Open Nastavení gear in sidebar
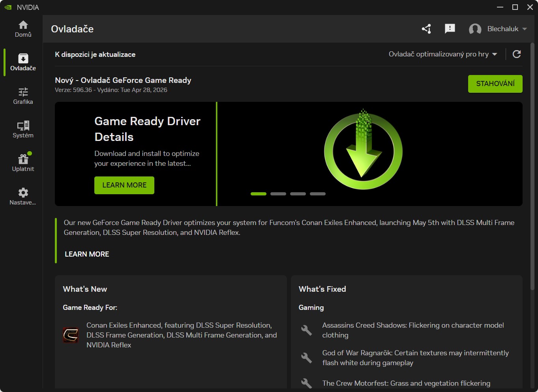 click(23, 197)
